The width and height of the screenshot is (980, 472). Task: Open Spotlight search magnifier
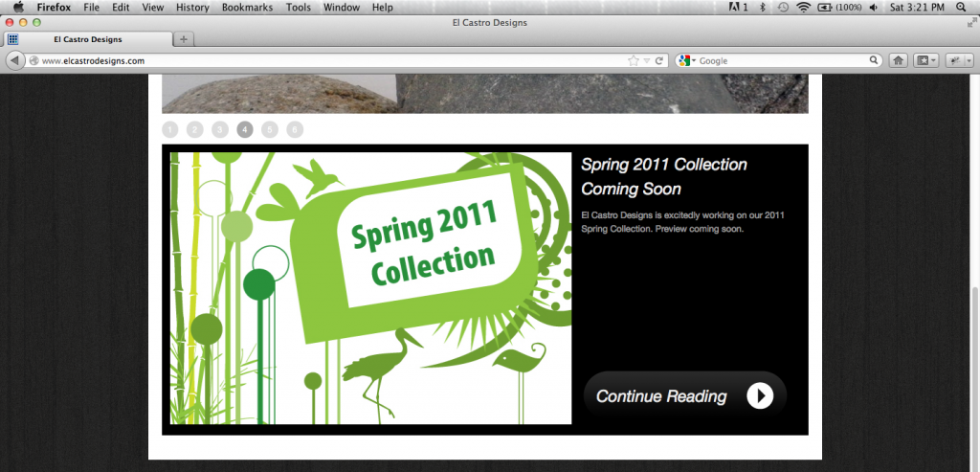[x=961, y=8]
